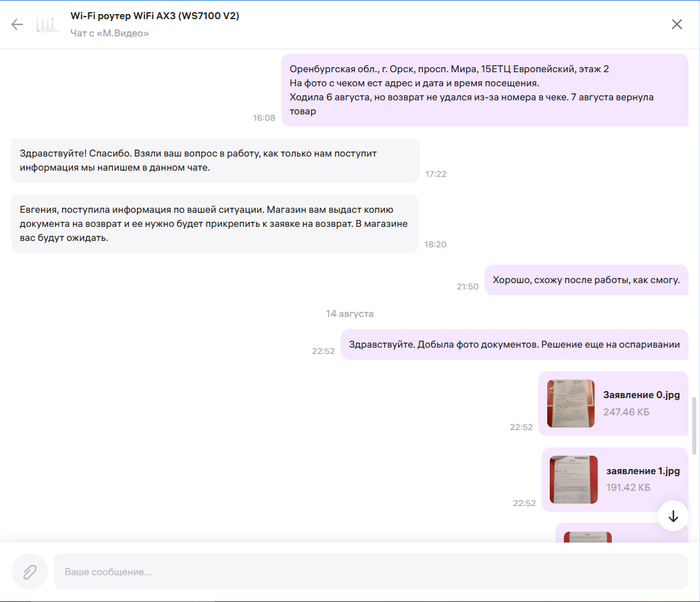
Task: Select the message starting Здравствуйте! Спасибо
Action: pyautogui.click(x=215, y=160)
